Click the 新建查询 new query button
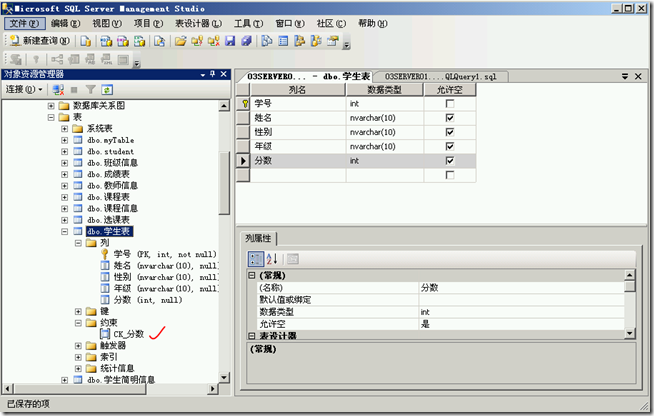This screenshot has height=416, width=654. tap(40, 40)
